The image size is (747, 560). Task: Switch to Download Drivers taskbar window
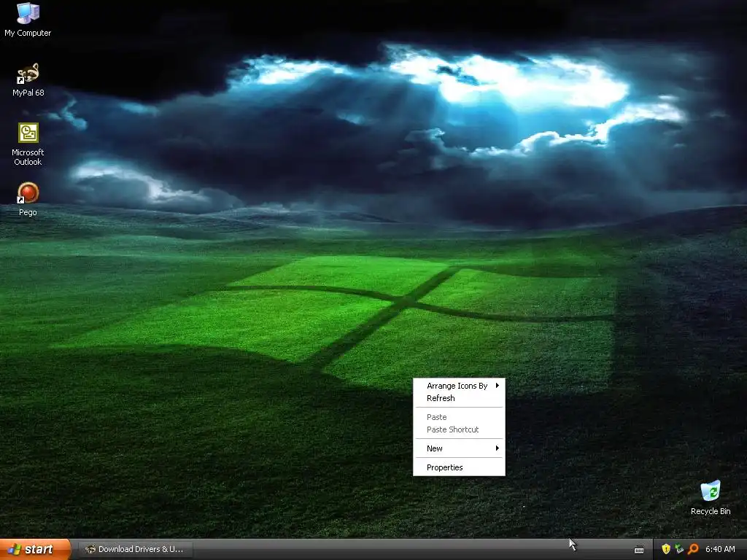coord(136,550)
